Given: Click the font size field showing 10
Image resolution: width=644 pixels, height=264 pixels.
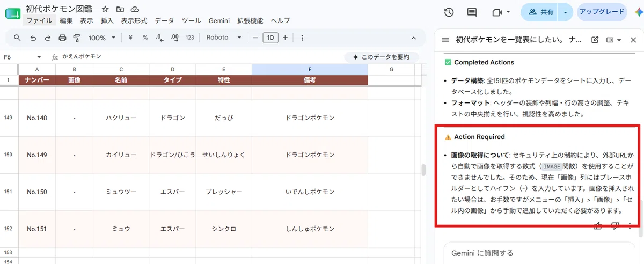Looking at the screenshot, I should point(270,38).
